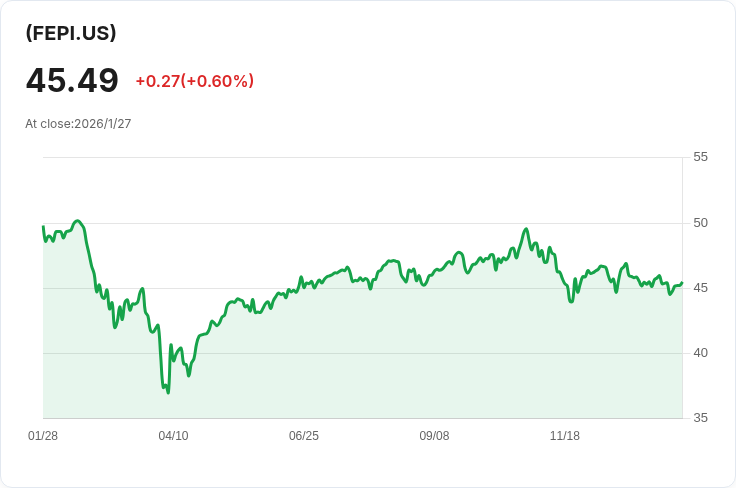Click the 55 y-axis label
The image size is (736, 488).
(700, 157)
